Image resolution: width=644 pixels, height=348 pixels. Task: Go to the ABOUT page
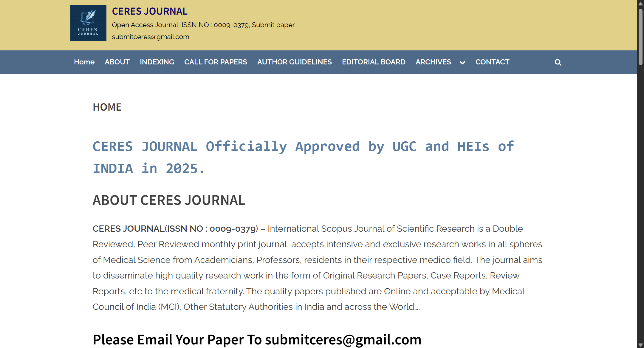pyautogui.click(x=117, y=62)
